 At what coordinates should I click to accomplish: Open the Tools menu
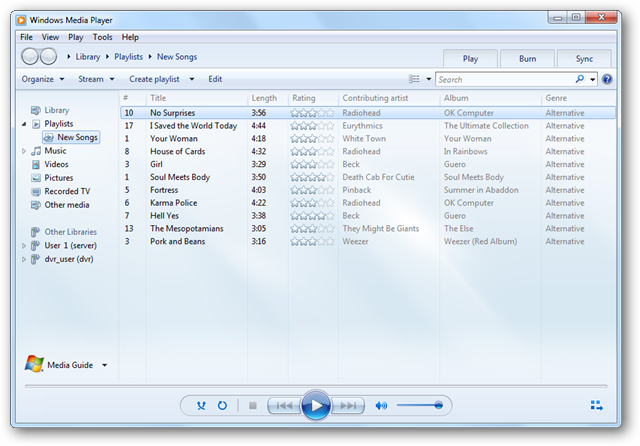(102, 37)
